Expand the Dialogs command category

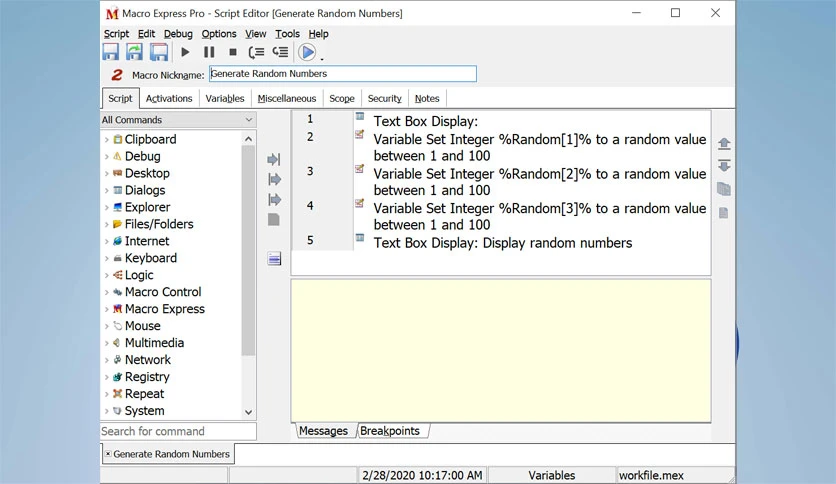click(107, 191)
